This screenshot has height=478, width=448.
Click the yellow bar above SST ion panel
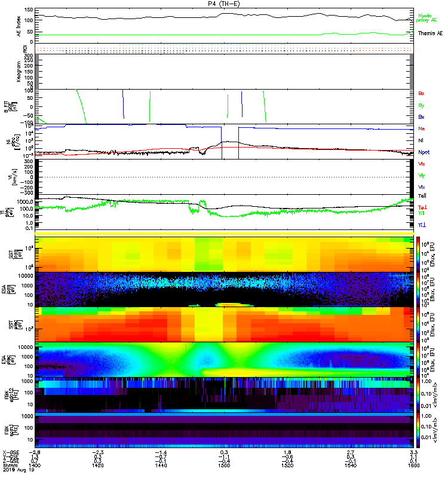224,234
